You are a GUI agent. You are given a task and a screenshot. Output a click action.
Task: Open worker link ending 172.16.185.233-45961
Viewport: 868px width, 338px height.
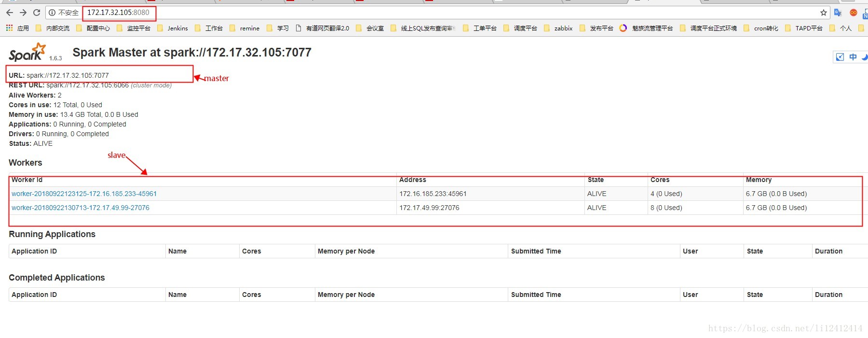click(x=84, y=194)
